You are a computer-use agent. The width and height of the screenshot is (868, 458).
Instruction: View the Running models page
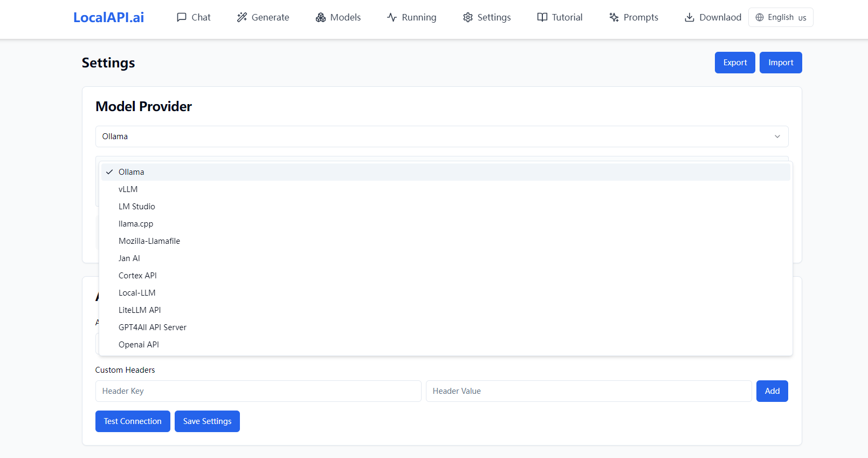412,17
